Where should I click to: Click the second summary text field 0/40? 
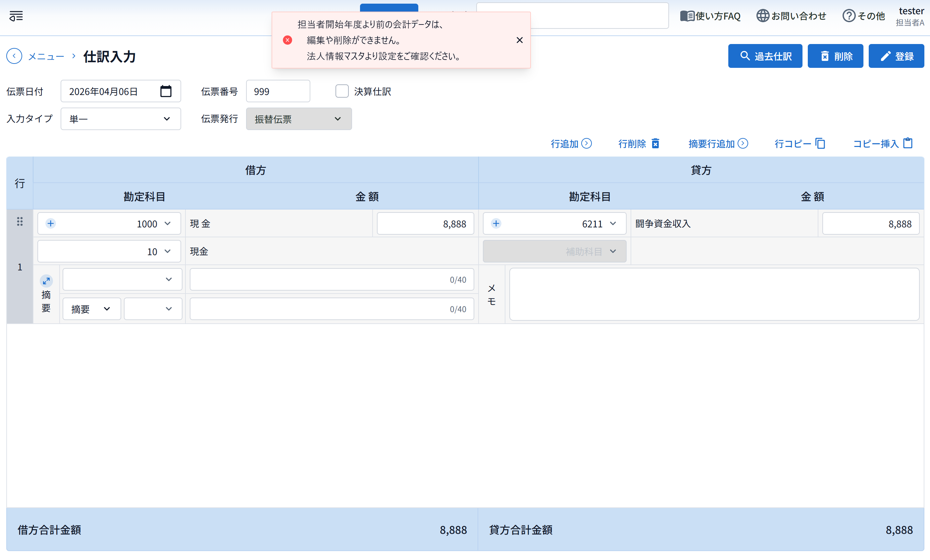click(332, 309)
